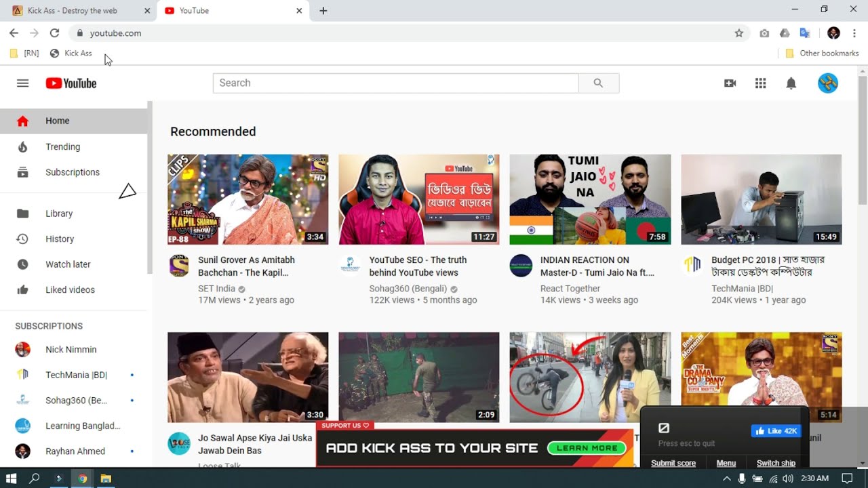Open Rayhan Ahmed subscription channel
Screen dimensions: 868x488
[x=73, y=451]
